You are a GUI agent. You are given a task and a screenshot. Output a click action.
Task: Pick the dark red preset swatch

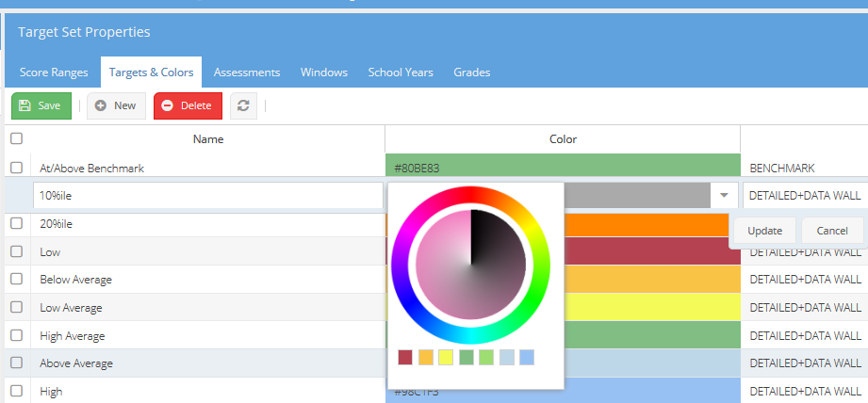[405, 357]
